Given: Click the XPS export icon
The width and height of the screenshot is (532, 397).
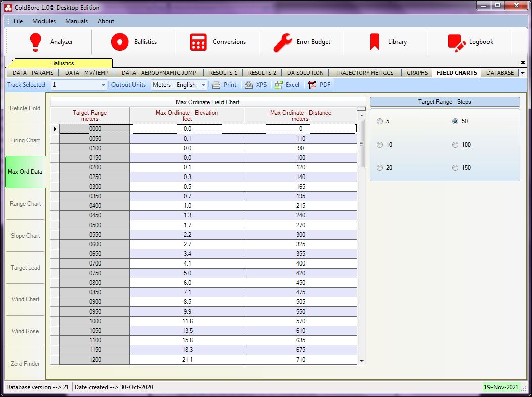Looking at the screenshot, I should pos(249,85).
